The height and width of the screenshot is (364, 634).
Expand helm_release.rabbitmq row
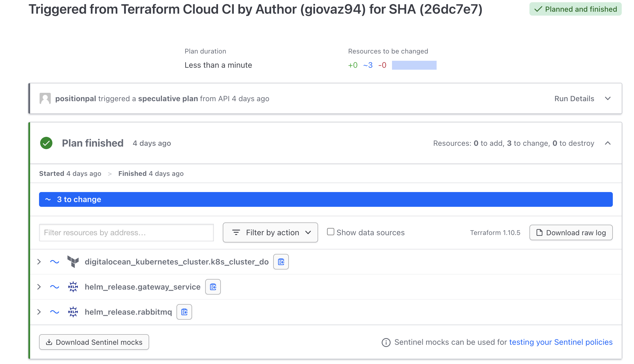click(39, 312)
